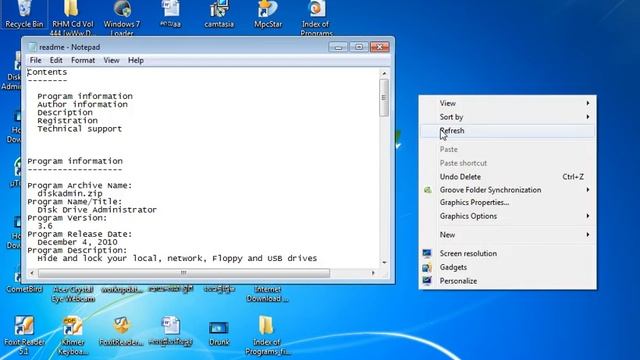The width and height of the screenshot is (640, 360).
Task: Click the Personalize icon in context menu
Action: pos(427,281)
